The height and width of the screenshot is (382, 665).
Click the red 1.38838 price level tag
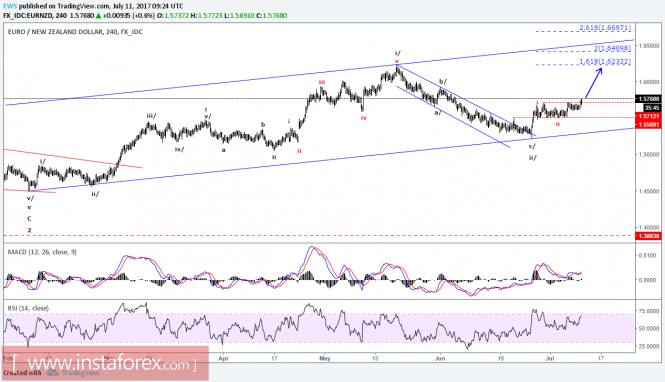[x=648, y=236]
